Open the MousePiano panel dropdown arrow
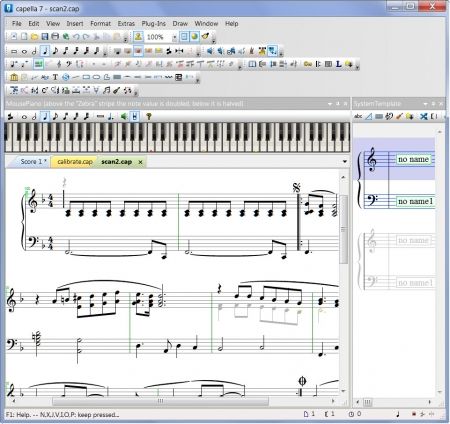The image size is (450, 424). click(x=330, y=104)
